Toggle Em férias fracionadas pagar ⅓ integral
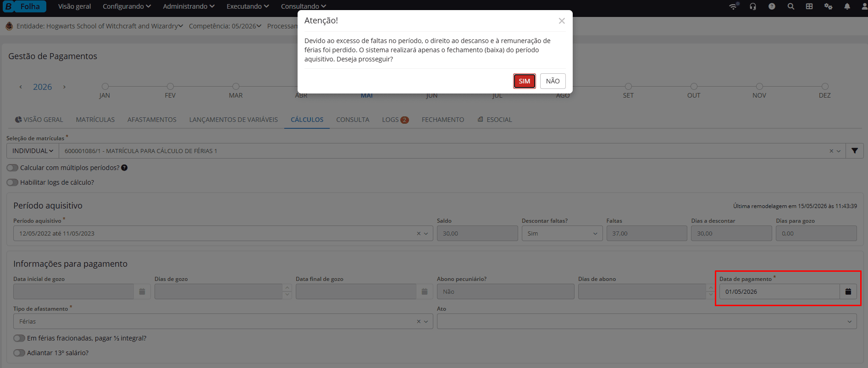Viewport: 868px width, 368px height. [x=19, y=338]
